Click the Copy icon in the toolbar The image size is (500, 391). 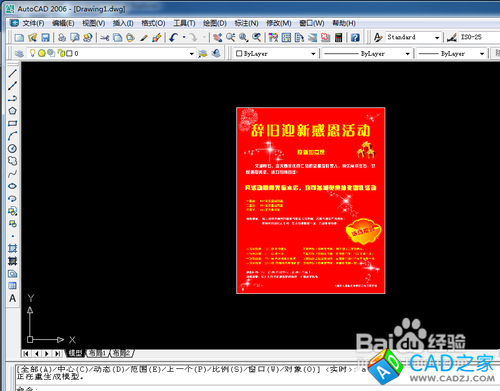(118, 37)
